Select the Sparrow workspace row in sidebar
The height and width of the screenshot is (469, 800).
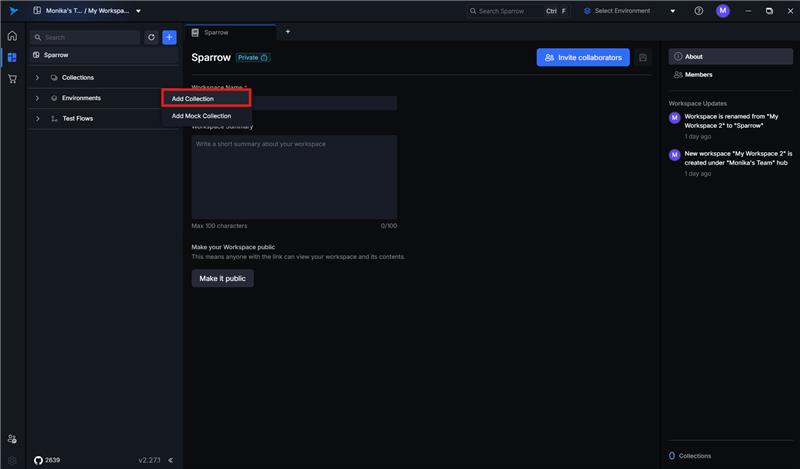pyautogui.click(x=104, y=55)
